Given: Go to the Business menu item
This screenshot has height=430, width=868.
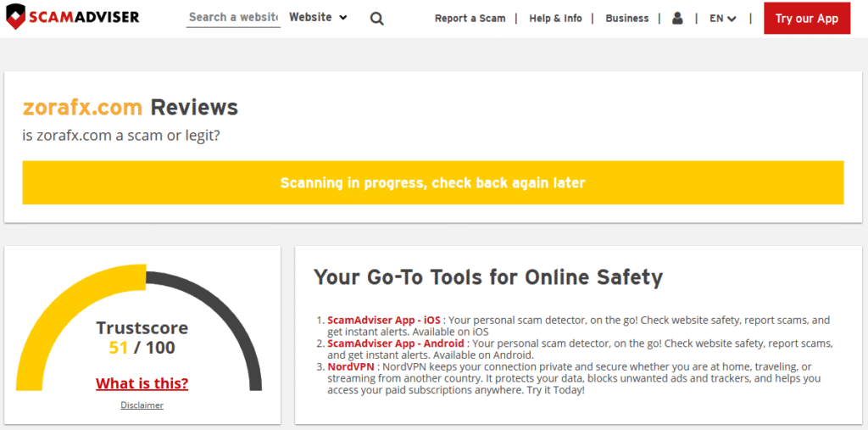Looking at the screenshot, I should 626,19.
